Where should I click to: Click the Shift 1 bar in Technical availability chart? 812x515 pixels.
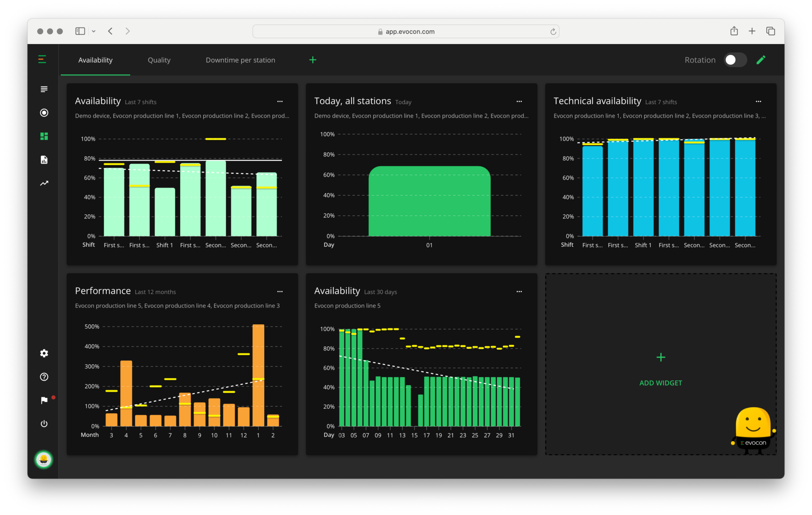tap(643, 188)
